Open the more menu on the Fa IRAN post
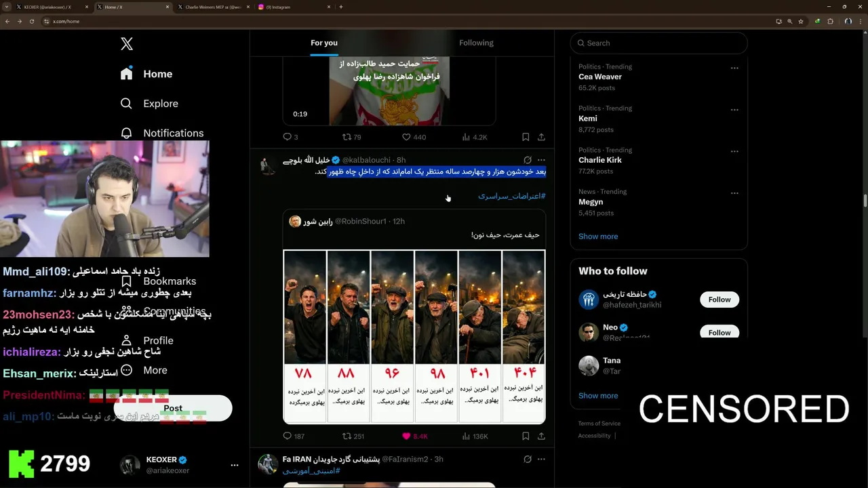The width and height of the screenshot is (868, 488). point(541,459)
